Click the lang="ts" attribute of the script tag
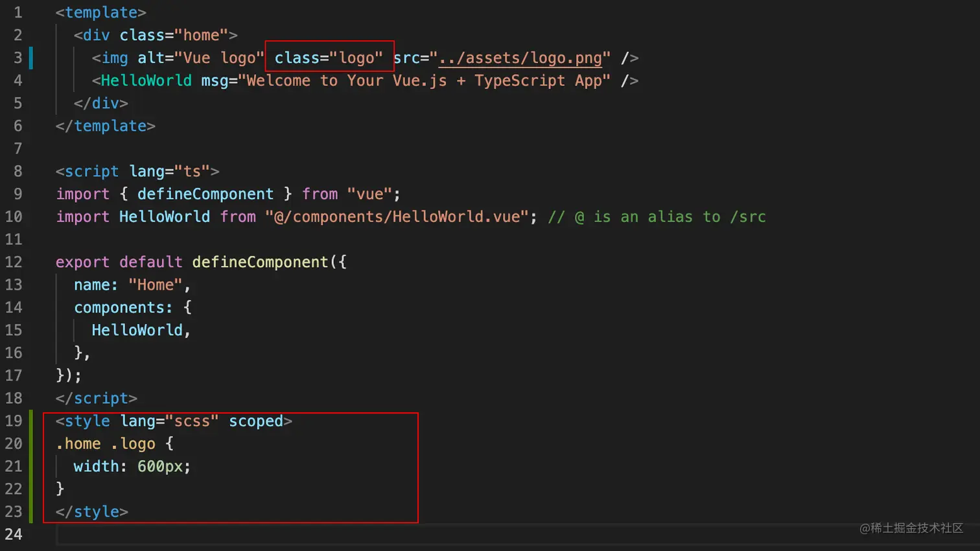980x551 pixels. click(x=169, y=171)
